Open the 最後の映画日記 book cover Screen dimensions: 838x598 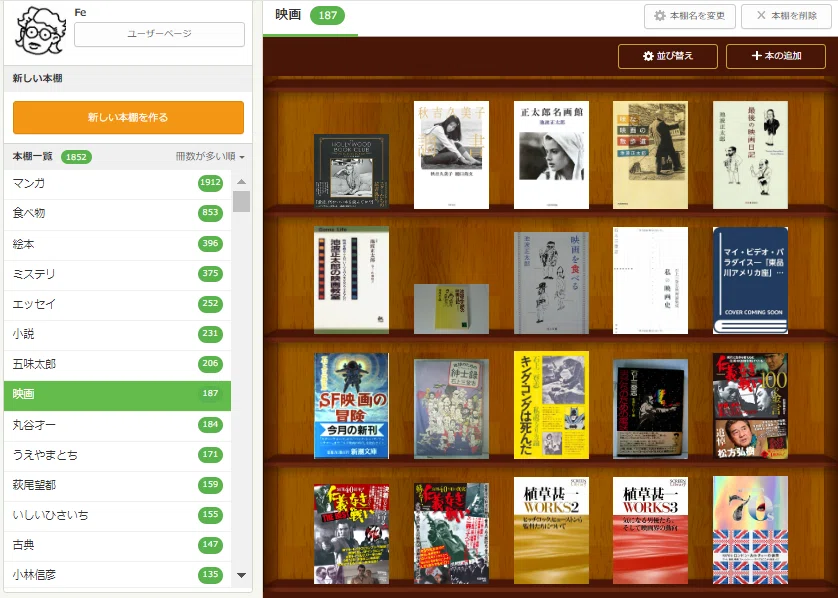point(750,155)
